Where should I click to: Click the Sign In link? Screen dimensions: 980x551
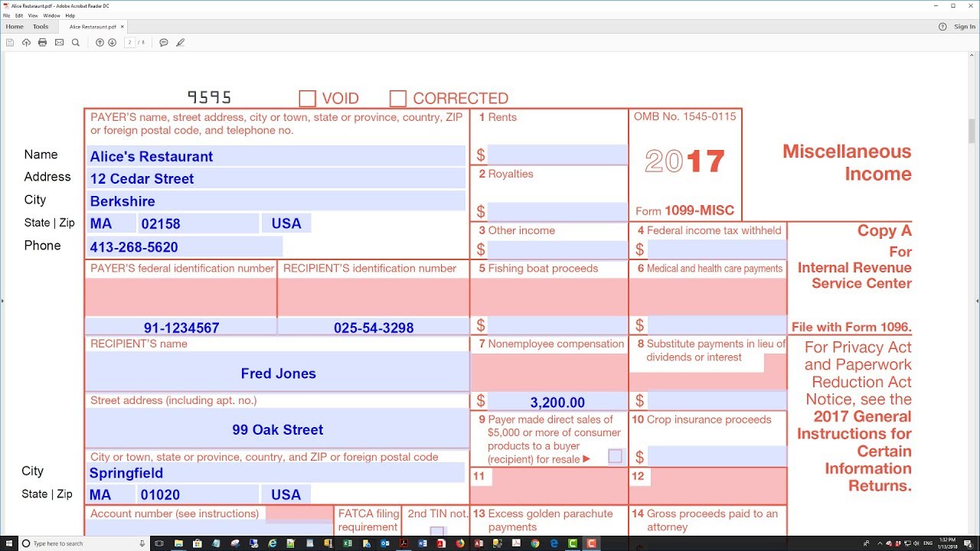click(965, 27)
